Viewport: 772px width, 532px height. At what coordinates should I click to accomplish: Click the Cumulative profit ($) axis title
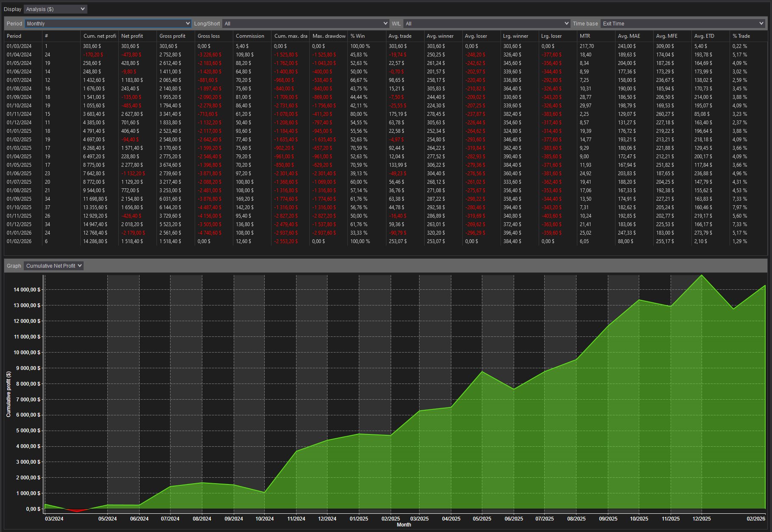pos(8,394)
